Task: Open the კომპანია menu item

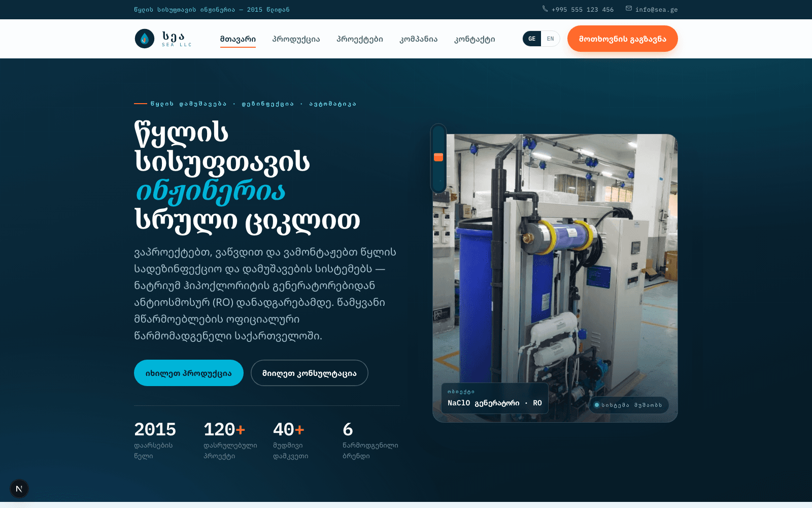Action: (419, 39)
